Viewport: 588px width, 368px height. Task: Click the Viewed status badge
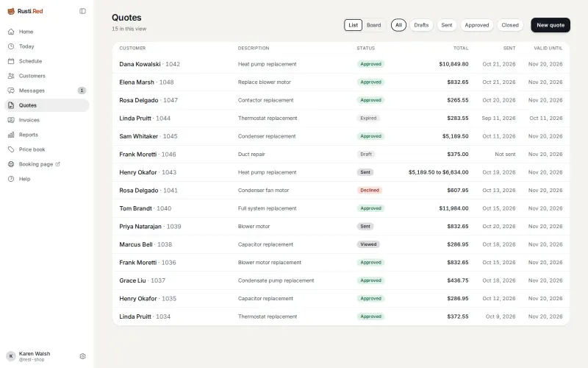pyautogui.click(x=368, y=244)
